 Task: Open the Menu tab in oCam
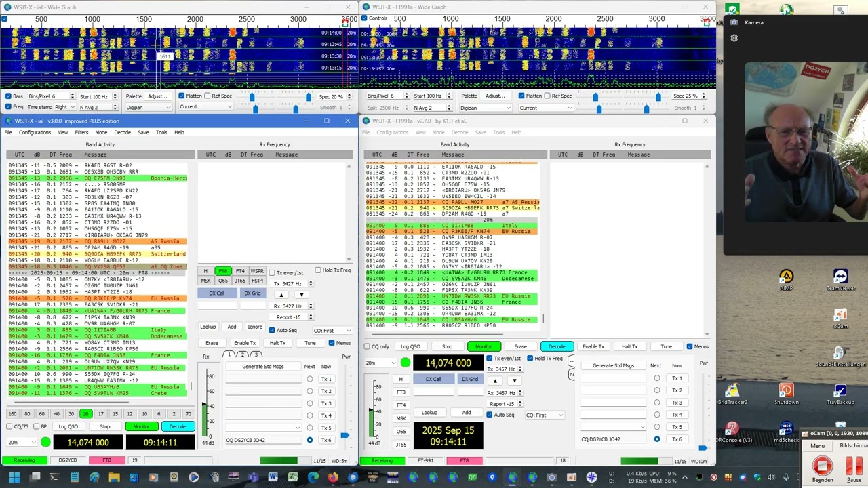tap(817, 445)
